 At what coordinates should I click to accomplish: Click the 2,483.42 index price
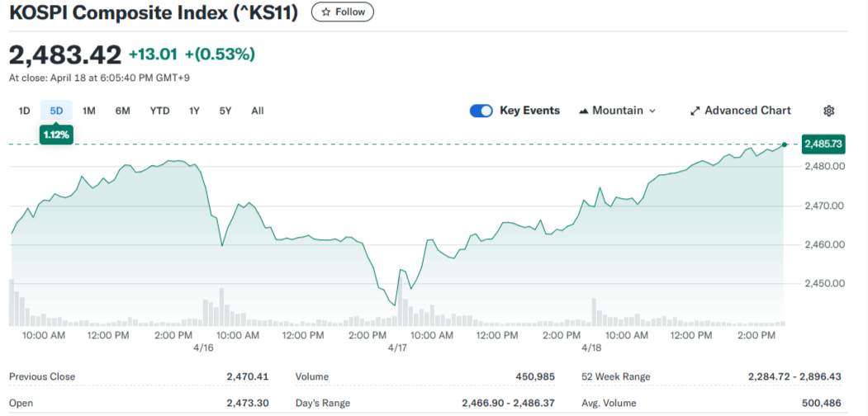[x=65, y=54]
